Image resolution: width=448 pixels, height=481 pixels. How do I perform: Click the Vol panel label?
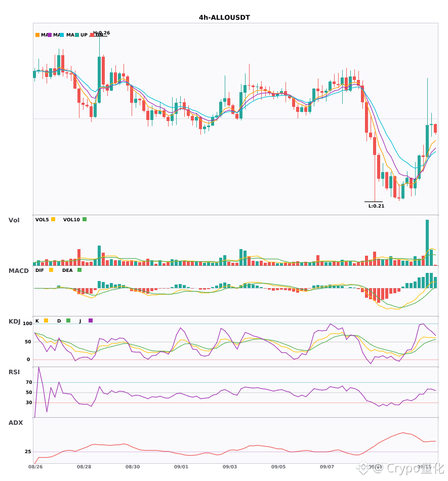tap(14, 220)
